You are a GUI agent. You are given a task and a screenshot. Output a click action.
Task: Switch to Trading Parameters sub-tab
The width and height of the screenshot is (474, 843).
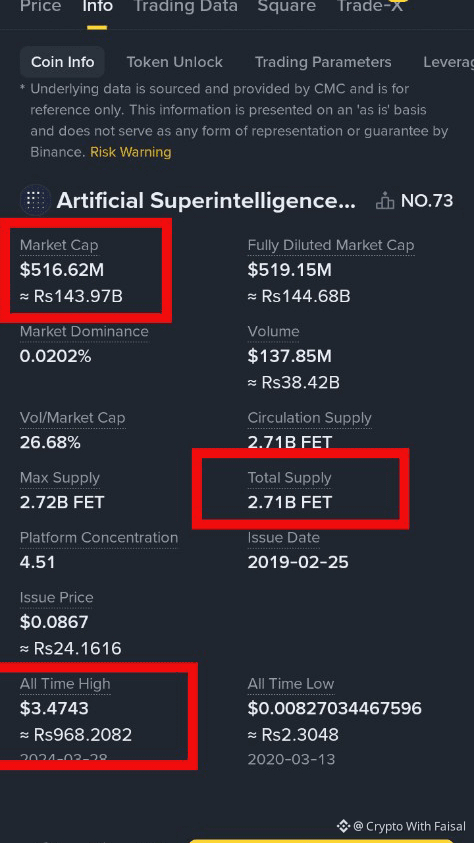[323, 62]
